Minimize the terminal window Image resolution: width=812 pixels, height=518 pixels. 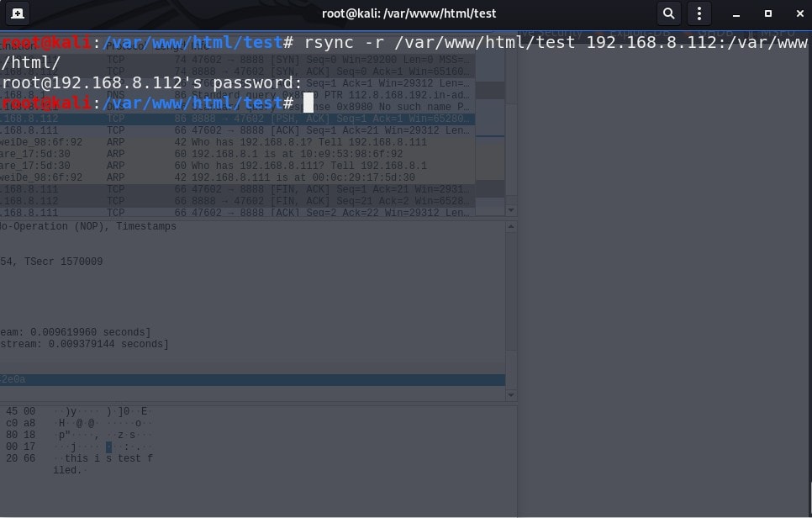coord(736,14)
